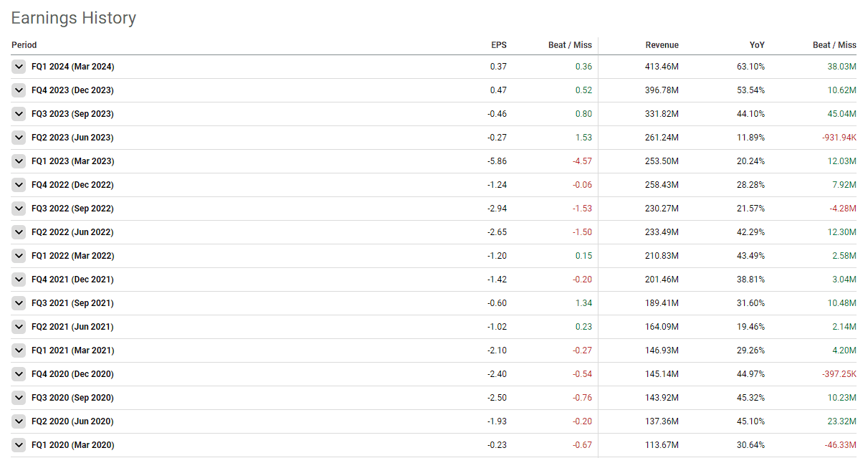
Task: Expand the FQ2 2022 (Jun 2022) row
Action: [19, 232]
